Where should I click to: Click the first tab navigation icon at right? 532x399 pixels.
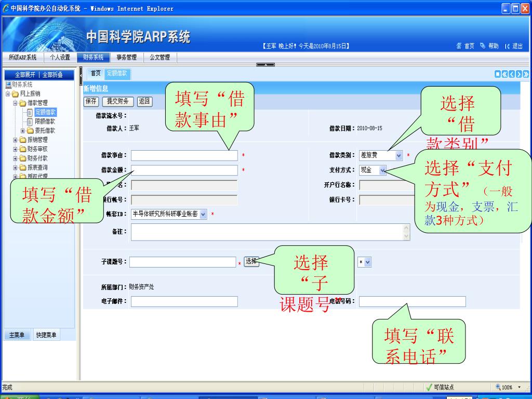point(498,74)
